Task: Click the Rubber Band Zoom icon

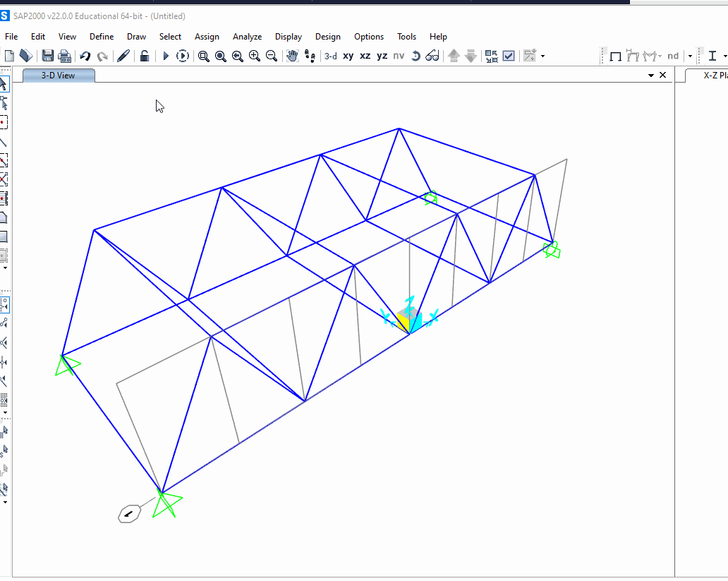Action: tap(203, 56)
